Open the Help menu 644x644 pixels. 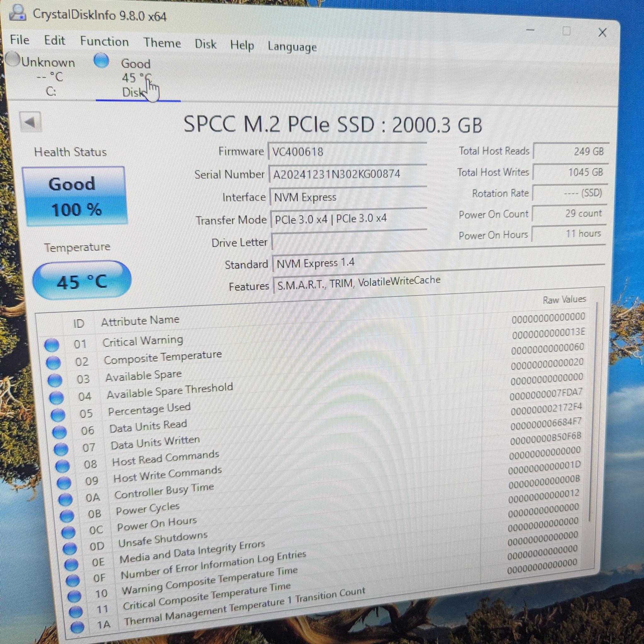pyautogui.click(x=242, y=45)
